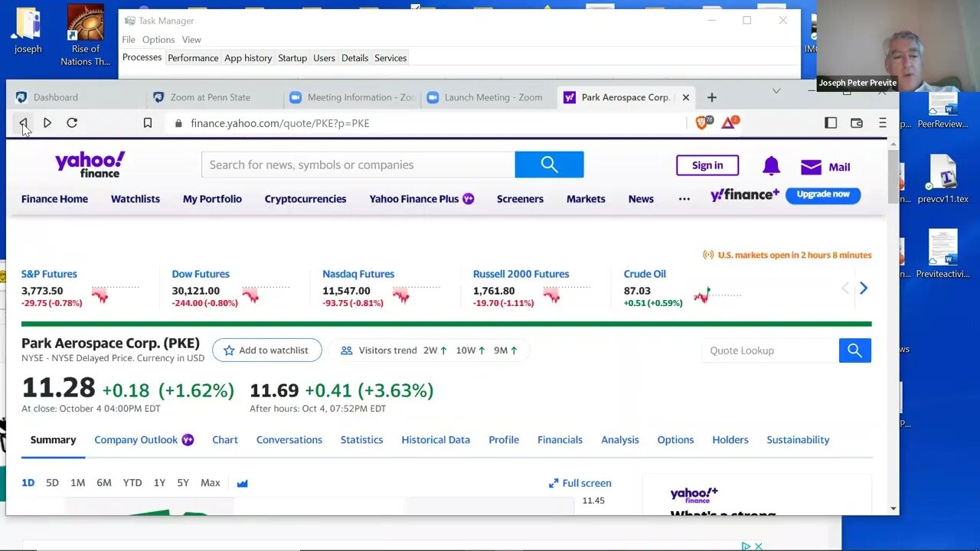
Task: Open the notifications bell icon
Action: (771, 166)
